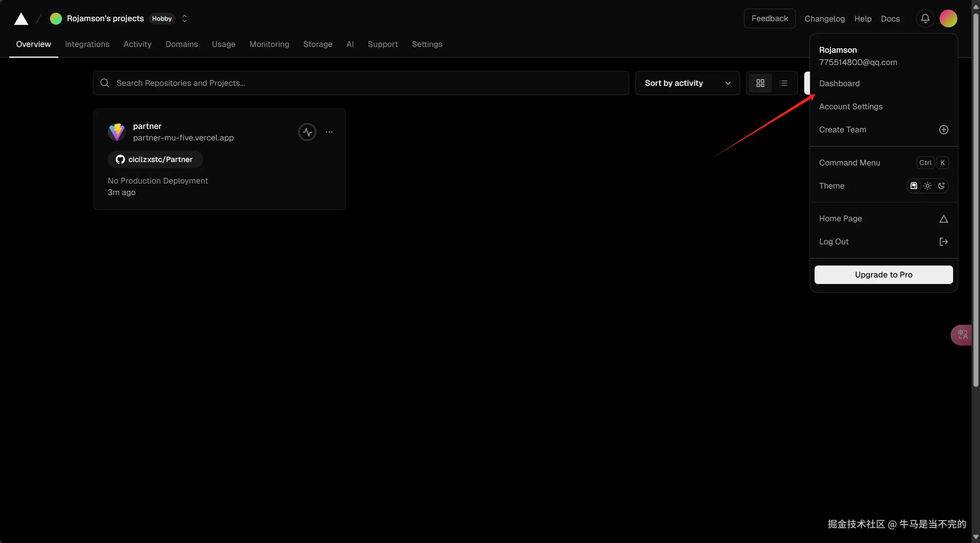Open the Domains tab
Screen dimensions: 980x543
click(x=182, y=44)
